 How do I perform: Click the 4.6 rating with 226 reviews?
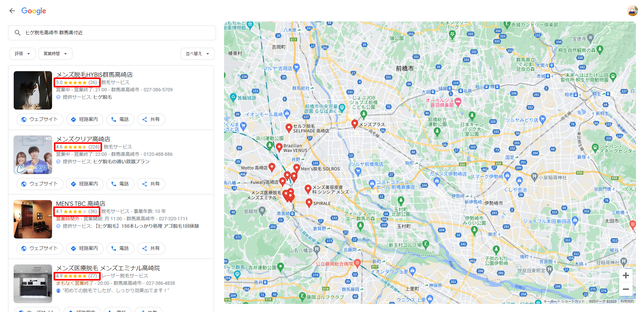(x=78, y=147)
